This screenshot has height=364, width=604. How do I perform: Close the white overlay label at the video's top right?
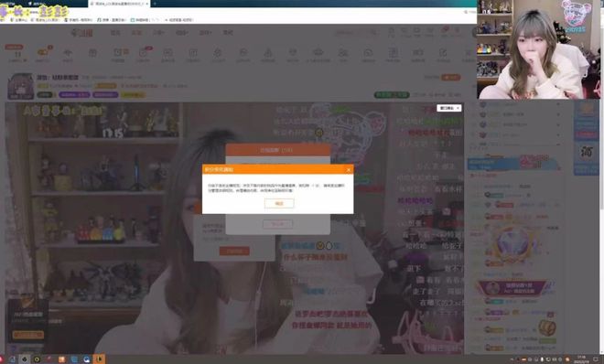coord(458,108)
